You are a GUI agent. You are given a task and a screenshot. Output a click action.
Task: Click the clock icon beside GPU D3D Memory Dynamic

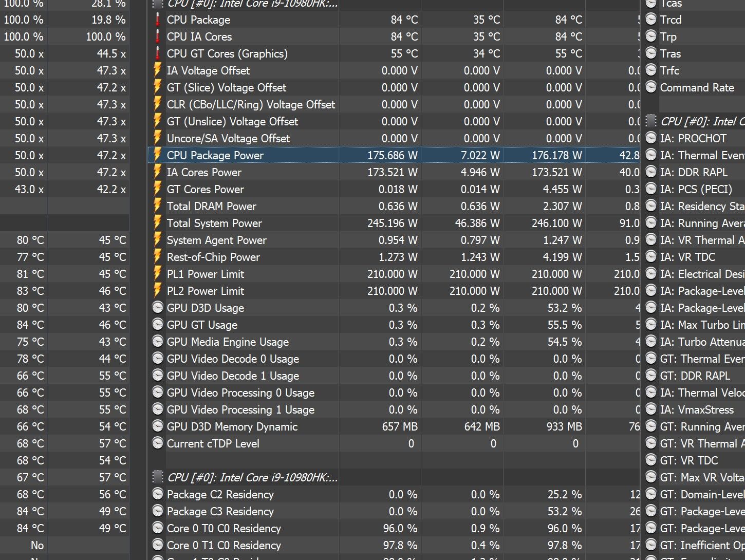click(158, 426)
